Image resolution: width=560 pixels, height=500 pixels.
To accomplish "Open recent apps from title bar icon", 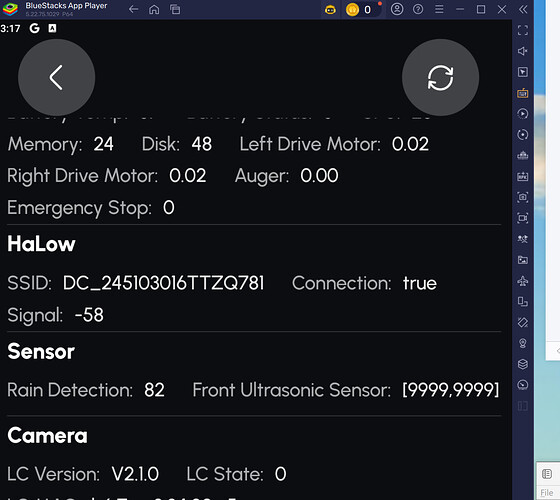I will tap(175, 10).
